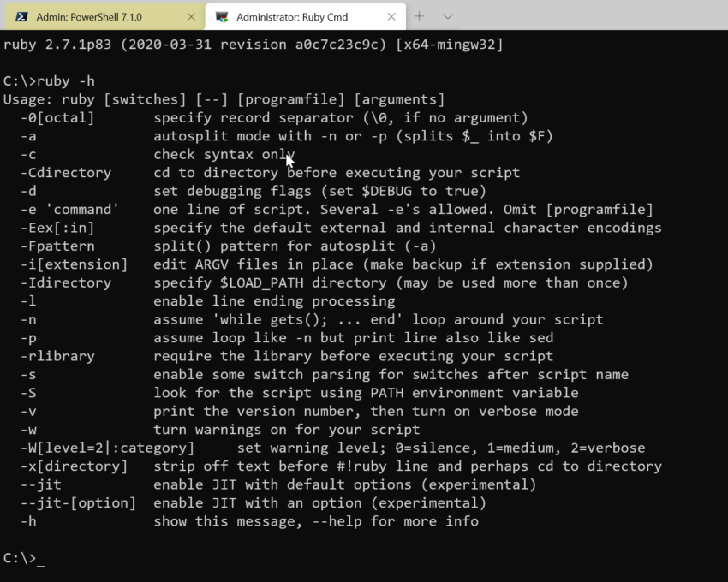The width and height of the screenshot is (728, 582).
Task: Click the Usage: ruby [switches] line
Action: pyautogui.click(x=224, y=99)
